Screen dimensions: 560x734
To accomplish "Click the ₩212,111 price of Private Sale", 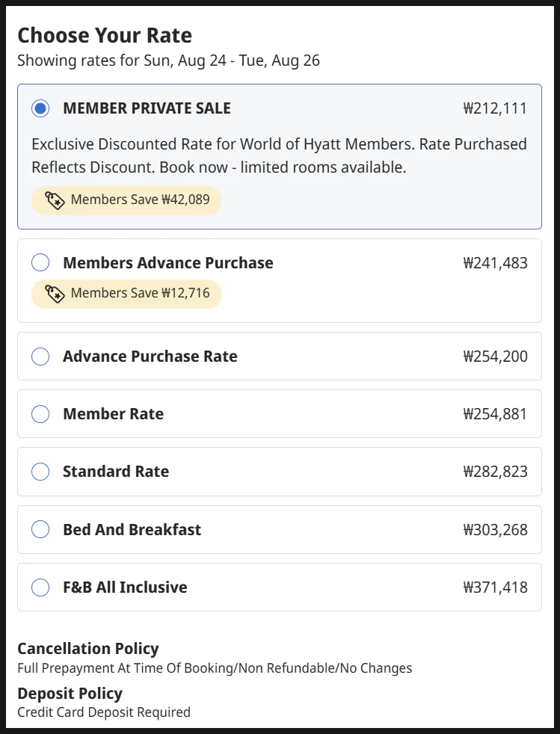I will coord(495,108).
